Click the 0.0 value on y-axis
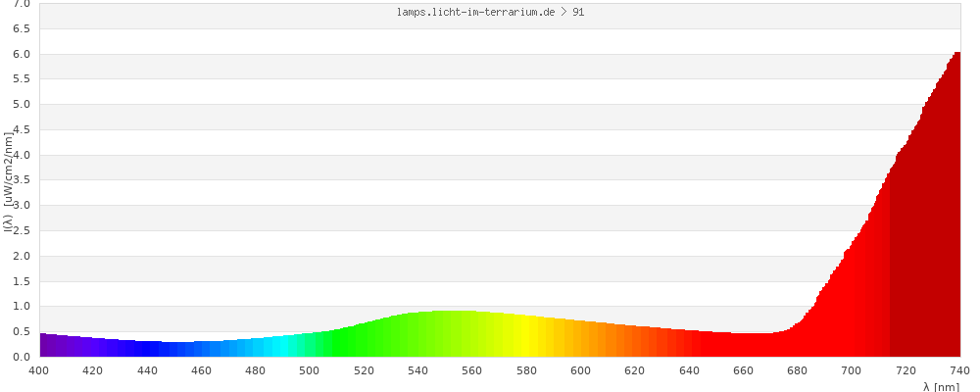The height and width of the screenshot is (392, 980). 20,357
